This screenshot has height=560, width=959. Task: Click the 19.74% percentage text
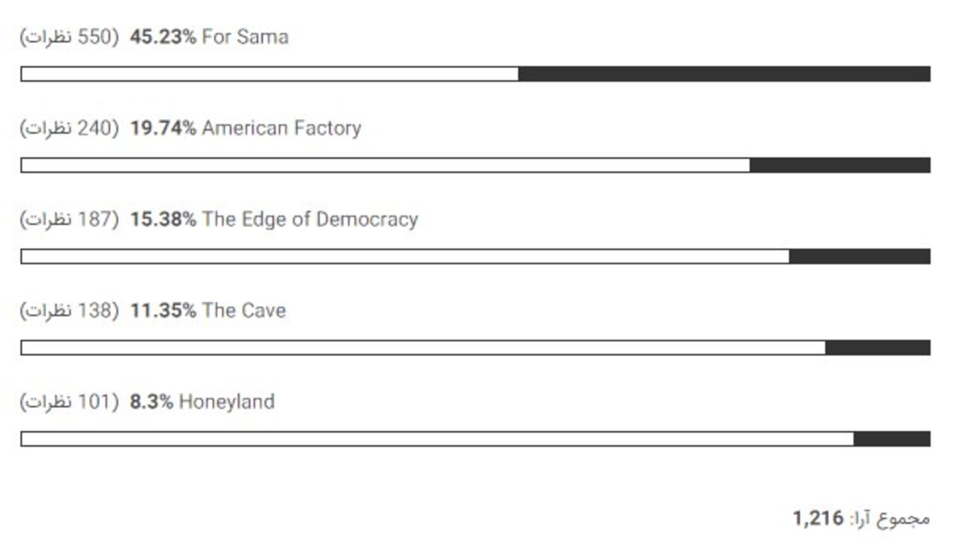click(163, 128)
